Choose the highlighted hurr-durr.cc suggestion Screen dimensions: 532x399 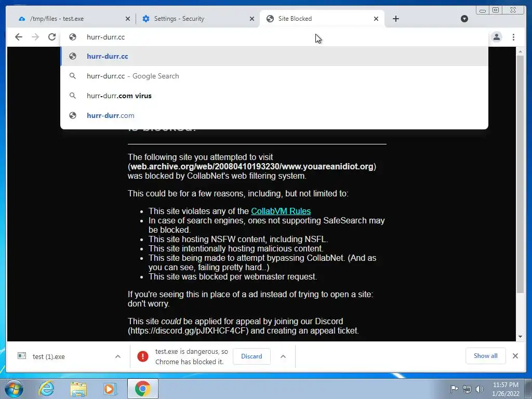coord(274,56)
